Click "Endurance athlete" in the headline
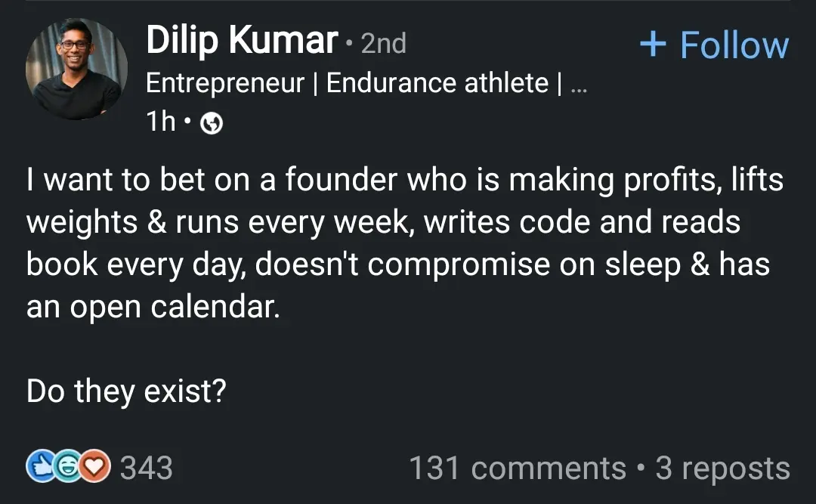The width and height of the screenshot is (816, 504). (437, 82)
